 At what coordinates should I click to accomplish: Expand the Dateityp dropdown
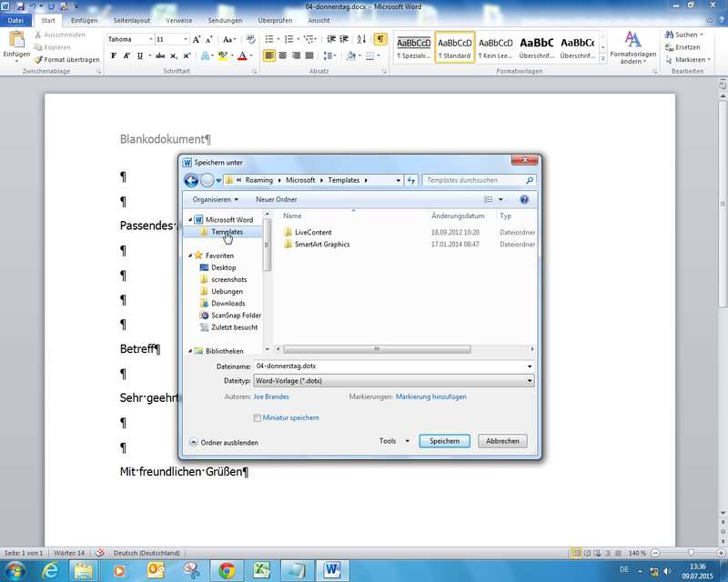point(530,381)
